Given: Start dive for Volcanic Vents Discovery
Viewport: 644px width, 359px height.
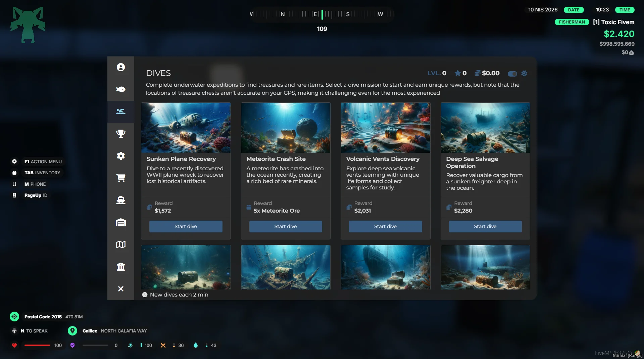Looking at the screenshot, I should [x=385, y=226].
